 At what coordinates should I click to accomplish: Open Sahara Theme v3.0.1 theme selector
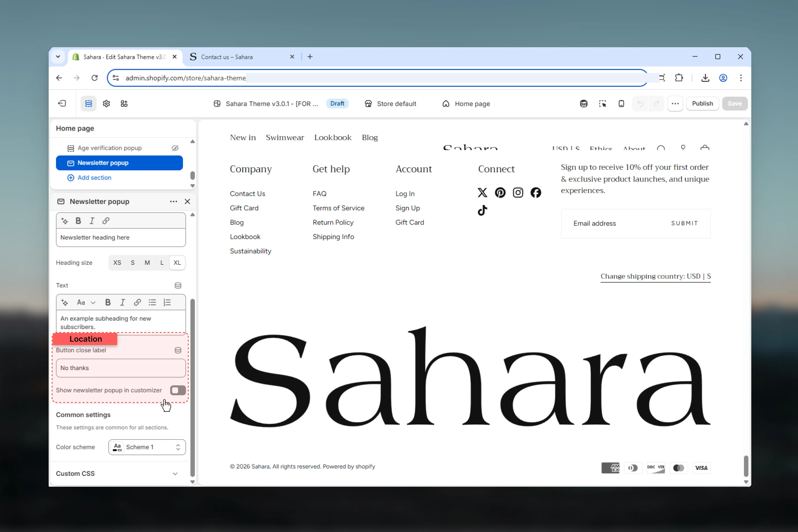(x=272, y=103)
